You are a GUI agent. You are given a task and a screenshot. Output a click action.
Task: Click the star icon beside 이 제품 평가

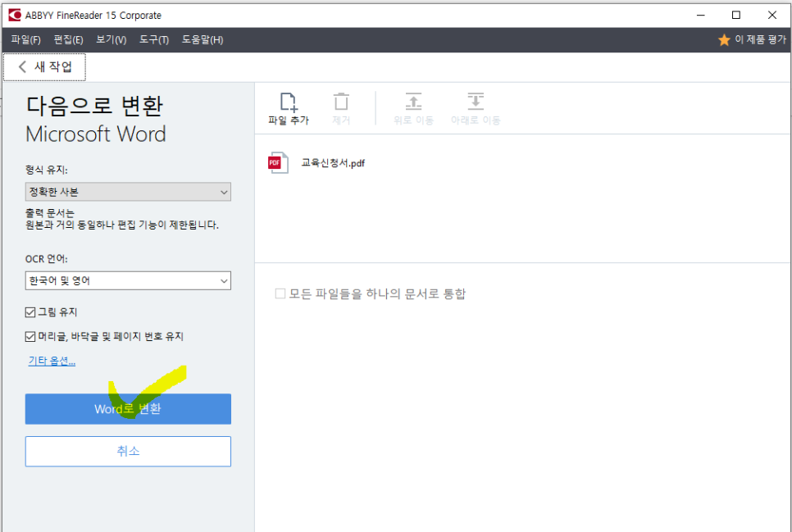(x=724, y=40)
